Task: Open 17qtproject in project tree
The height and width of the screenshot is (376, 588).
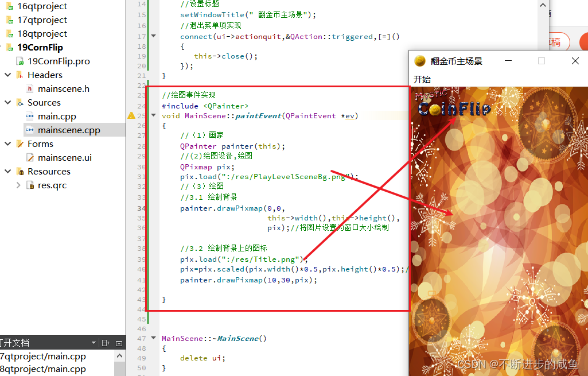Action: pos(42,20)
